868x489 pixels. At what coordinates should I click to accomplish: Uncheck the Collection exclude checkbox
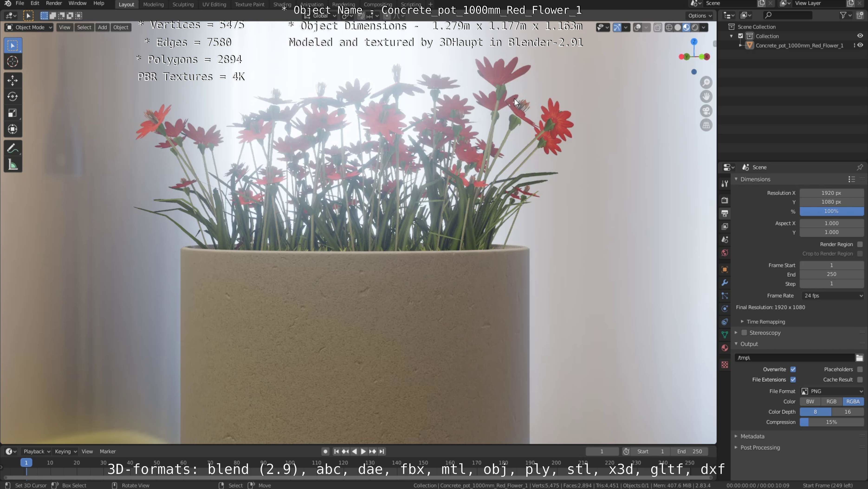point(741,36)
